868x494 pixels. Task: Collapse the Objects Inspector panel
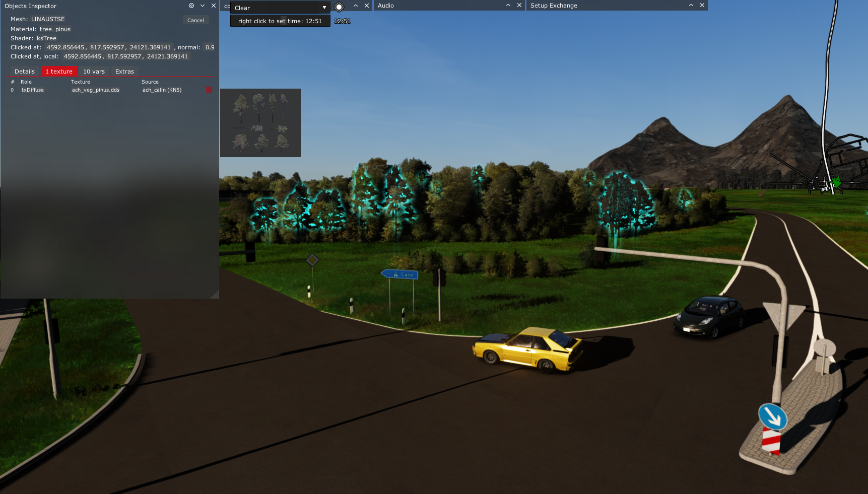pos(203,6)
